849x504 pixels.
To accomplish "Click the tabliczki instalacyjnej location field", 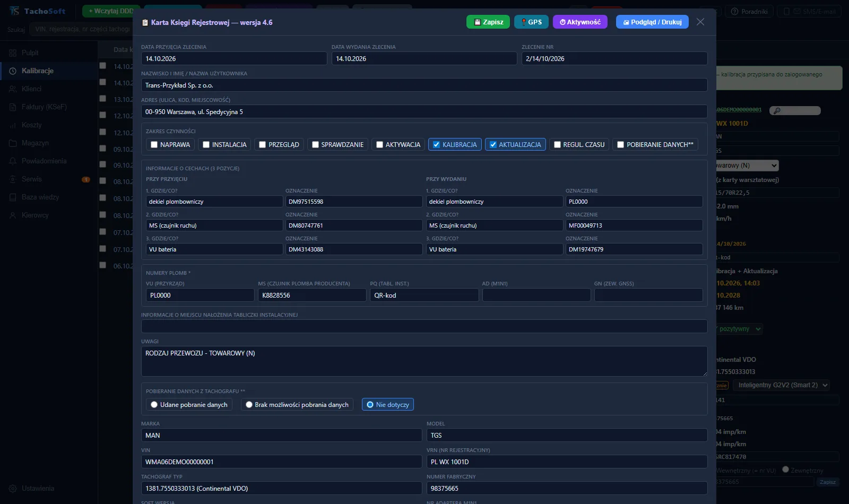I will tap(424, 326).
